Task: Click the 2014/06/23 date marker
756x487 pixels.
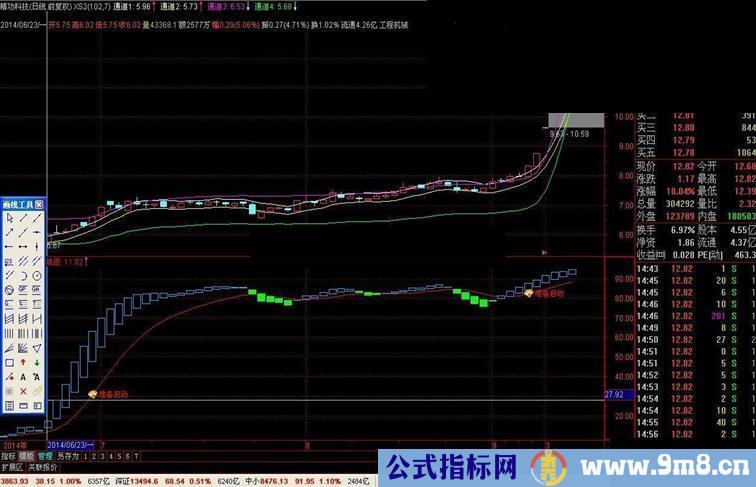Action: point(69,443)
